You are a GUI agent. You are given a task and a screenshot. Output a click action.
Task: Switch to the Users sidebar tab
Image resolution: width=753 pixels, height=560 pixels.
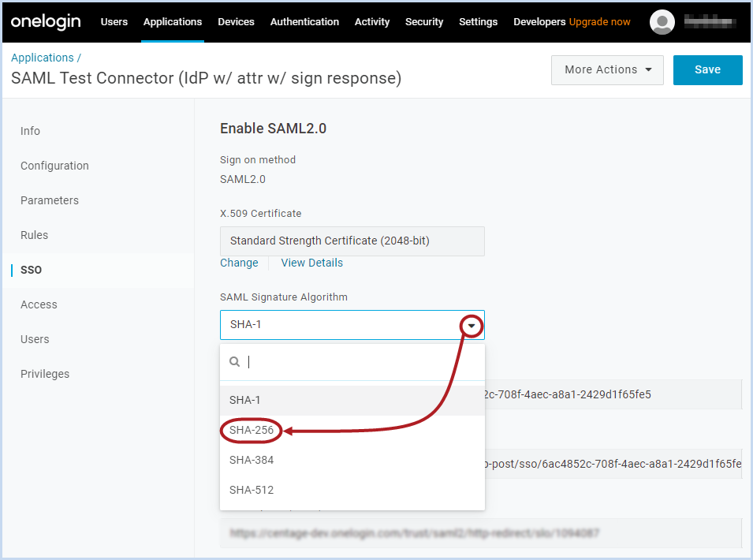[x=35, y=339]
